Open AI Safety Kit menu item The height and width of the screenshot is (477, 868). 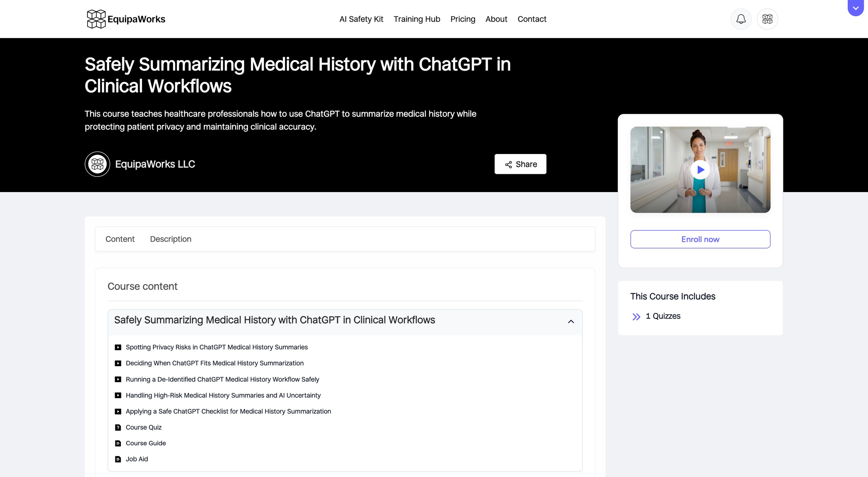(361, 19)
